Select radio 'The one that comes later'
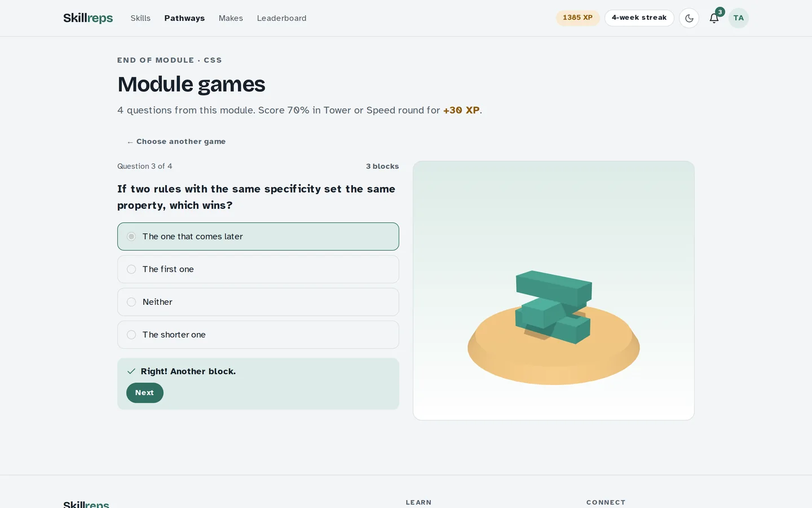 258,237
